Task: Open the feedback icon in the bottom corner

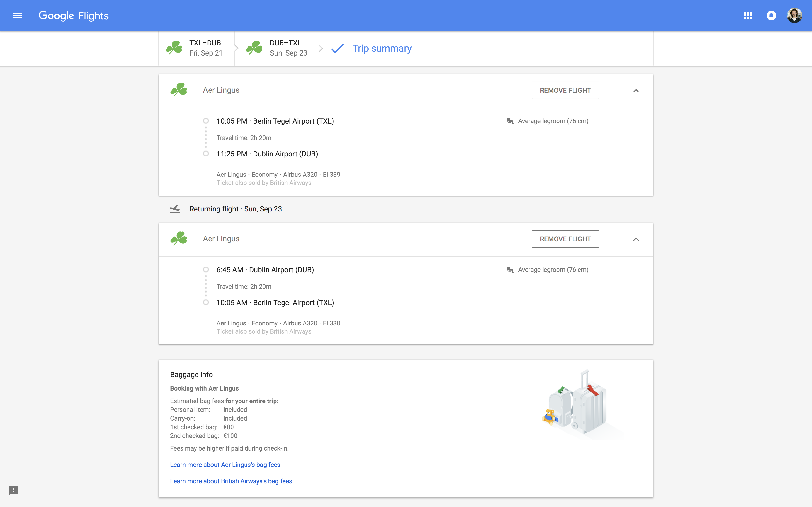Action: pos(14,491)
